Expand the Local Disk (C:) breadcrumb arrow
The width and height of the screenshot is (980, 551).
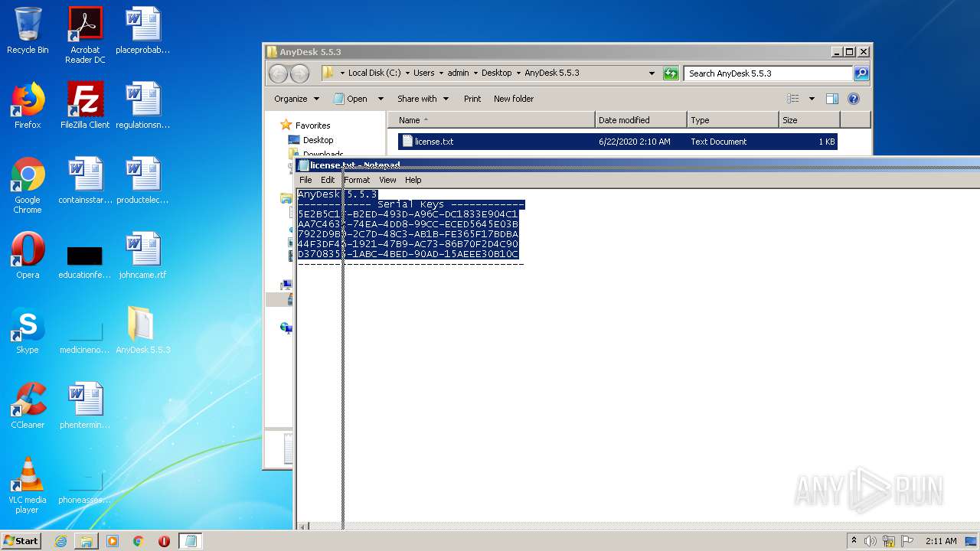click(x=407, y=73)
